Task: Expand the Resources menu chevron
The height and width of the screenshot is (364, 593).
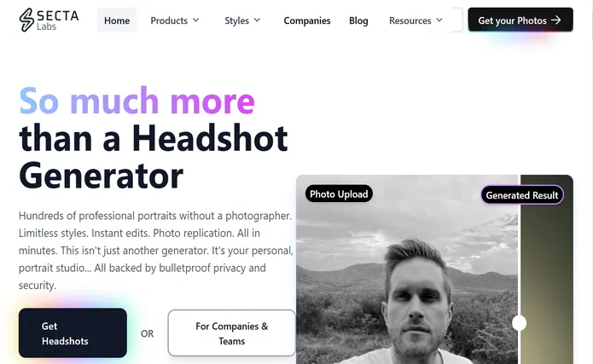Action: 439,20
